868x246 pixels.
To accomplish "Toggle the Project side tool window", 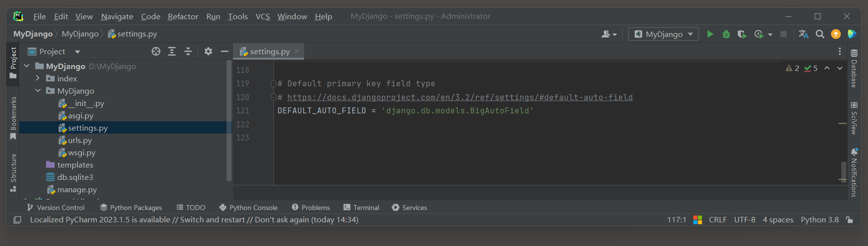I will [x=13, y=63].
